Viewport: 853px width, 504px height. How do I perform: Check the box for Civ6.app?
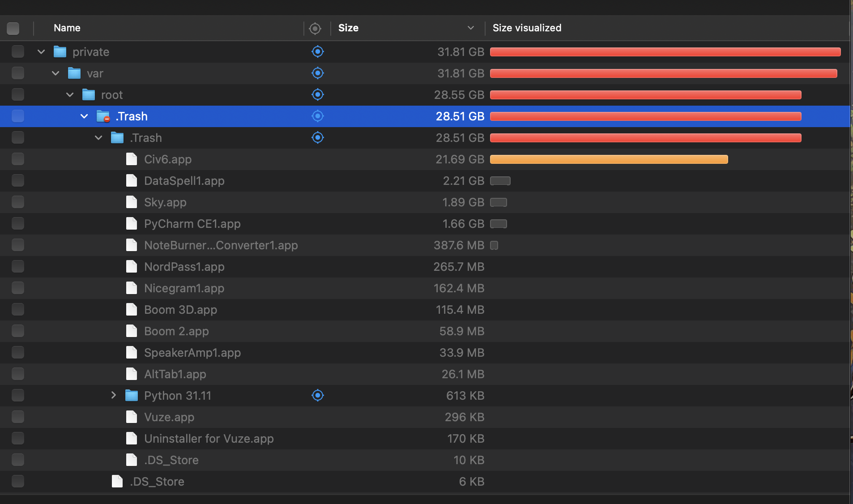[18, 159]
